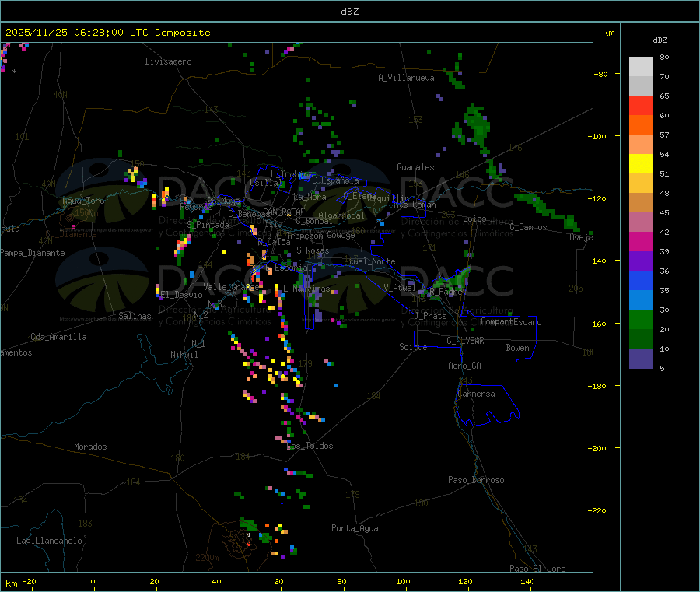Click the Aero_GA map label

pos(465,366)
